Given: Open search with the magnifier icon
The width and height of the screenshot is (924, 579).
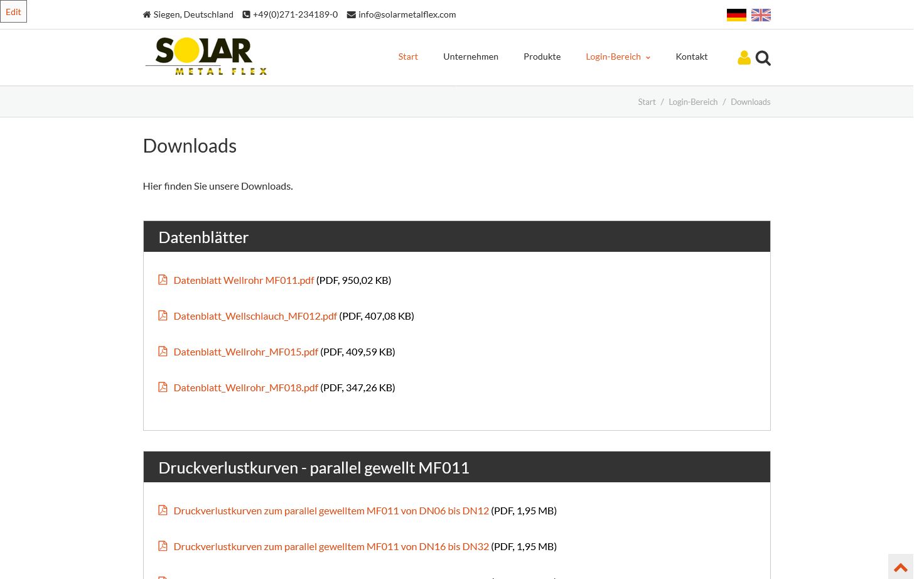Looking at the screenshot, I should point(763,58).
